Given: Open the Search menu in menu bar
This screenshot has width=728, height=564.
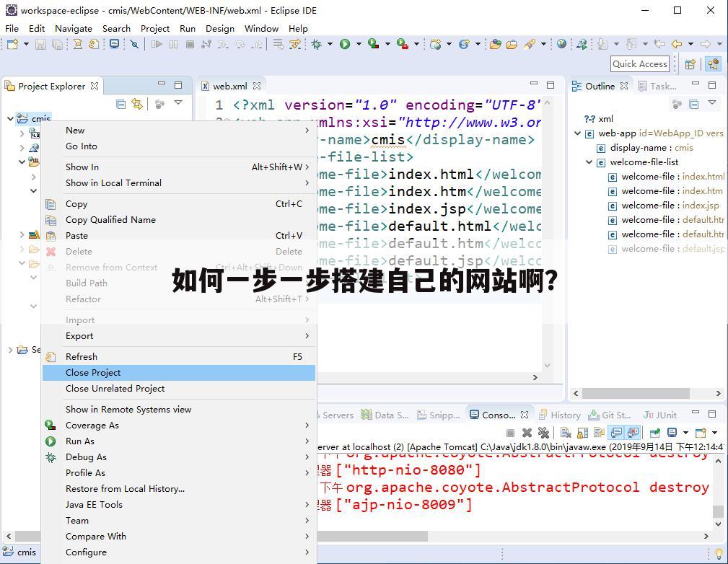Looking at the screenshot, I should pyautogui.click(x=116, y=28).
